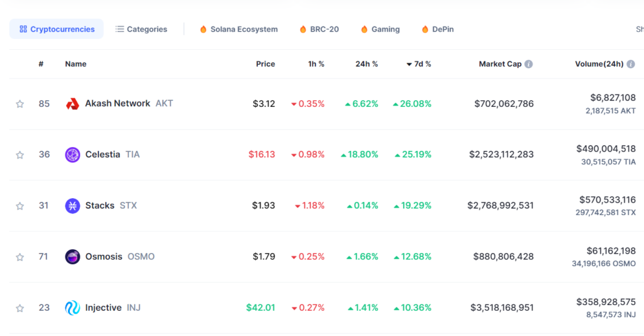The height and width of the screenshot is (336, 644).
Task: Click the Osmosis coin logo
Action: tap(72, 257)
